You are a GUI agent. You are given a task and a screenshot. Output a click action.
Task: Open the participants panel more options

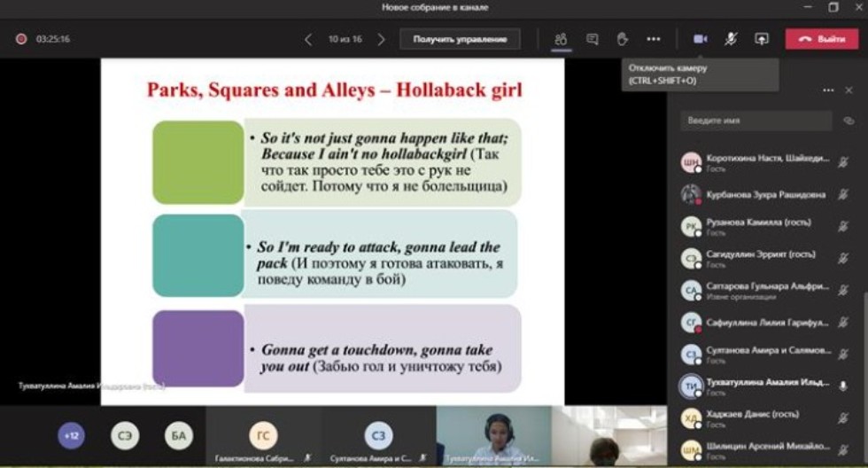(x=828, y=90)
